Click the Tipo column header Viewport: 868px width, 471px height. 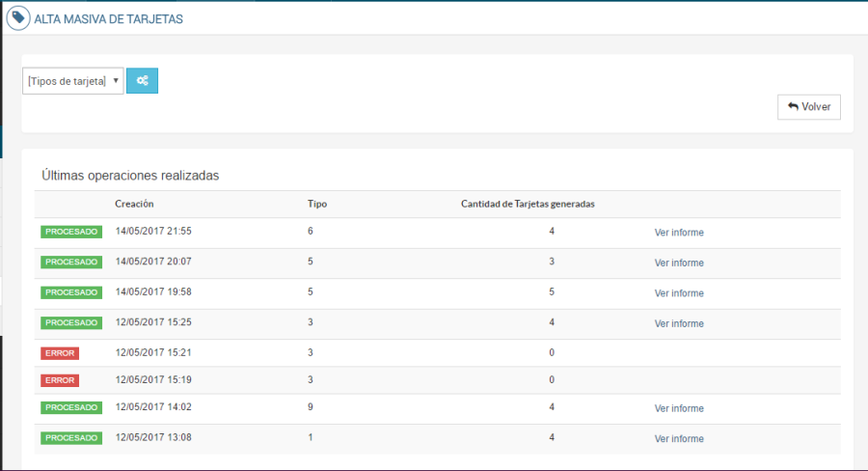(316, 204)
